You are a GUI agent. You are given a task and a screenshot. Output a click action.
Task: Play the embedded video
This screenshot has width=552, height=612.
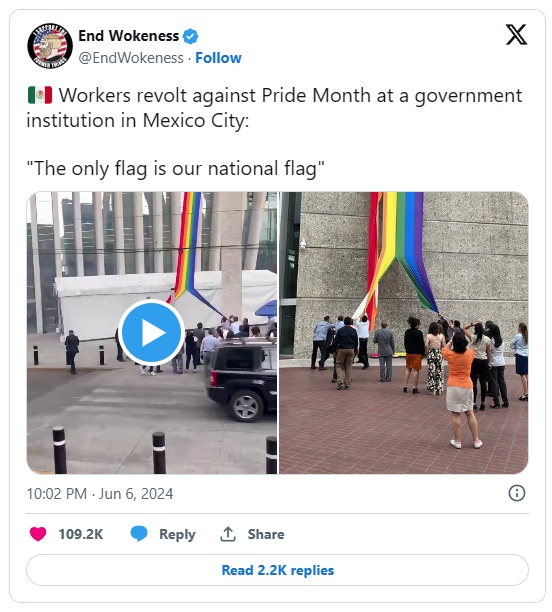tap(151, 333)
